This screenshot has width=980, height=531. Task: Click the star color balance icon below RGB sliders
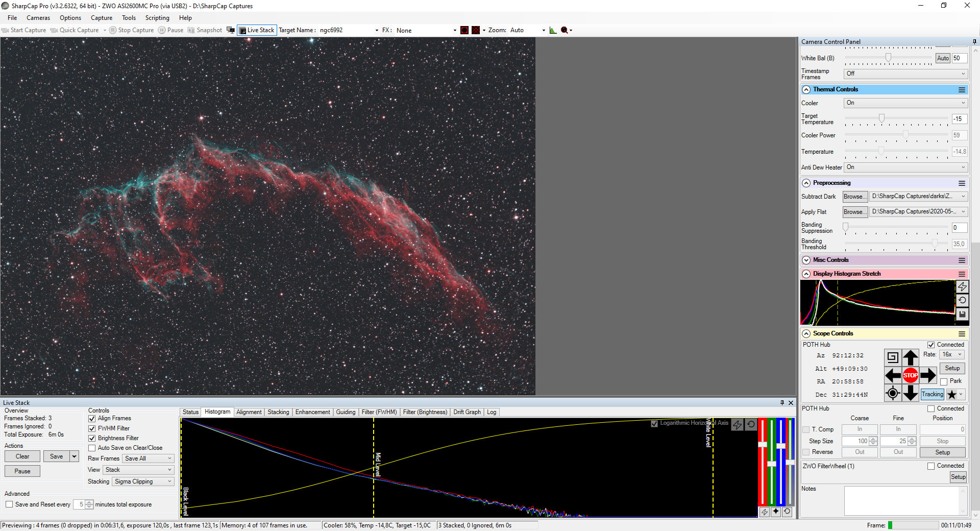coord(776,512)
